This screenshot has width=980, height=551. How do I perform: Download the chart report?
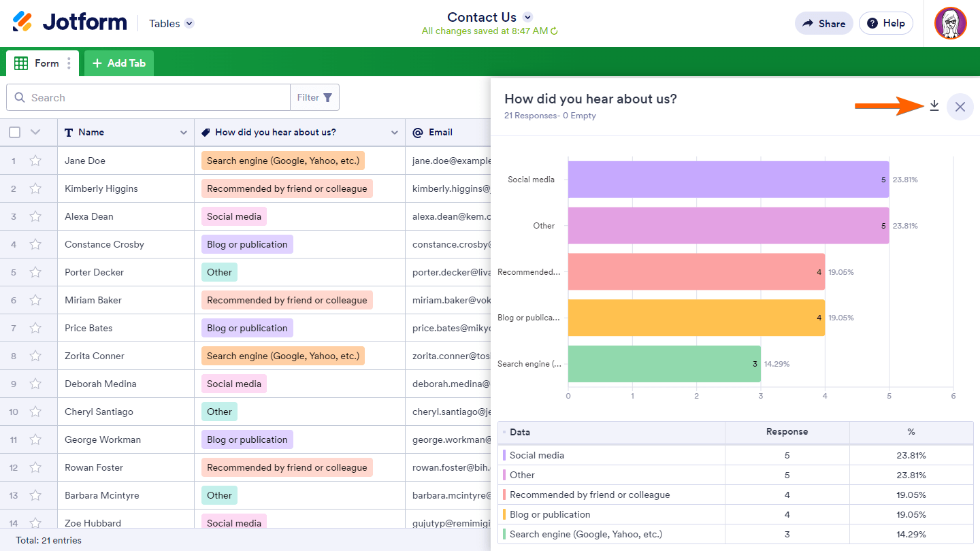pos(934,106)
